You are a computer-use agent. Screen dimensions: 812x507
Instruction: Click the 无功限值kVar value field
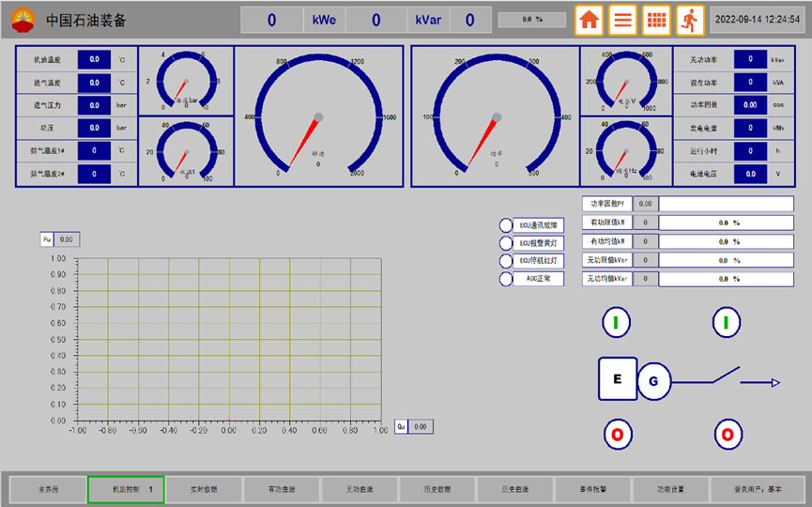[x=645, y=260]
